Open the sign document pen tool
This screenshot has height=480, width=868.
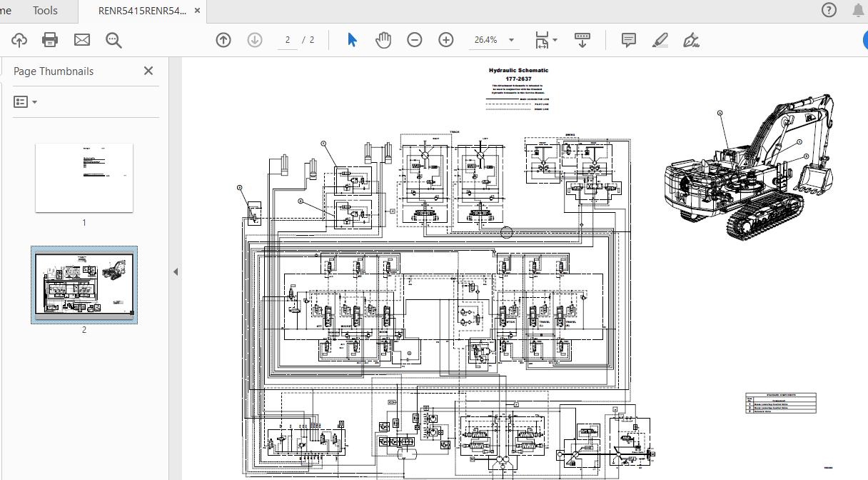[691, 40]
